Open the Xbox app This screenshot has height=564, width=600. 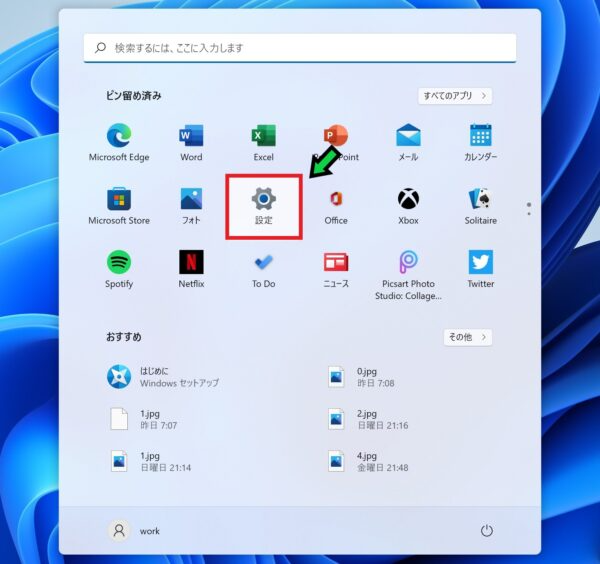coord(408,206)
